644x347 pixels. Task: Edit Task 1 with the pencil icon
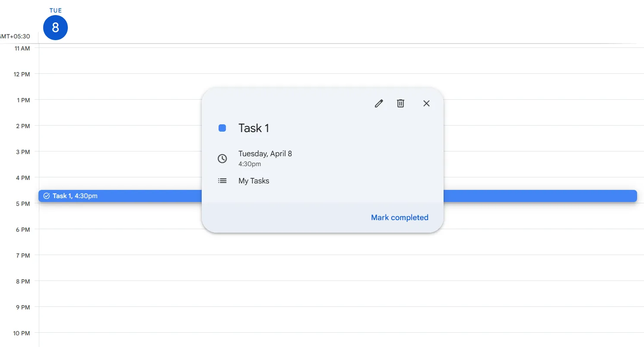click(379, 104)
